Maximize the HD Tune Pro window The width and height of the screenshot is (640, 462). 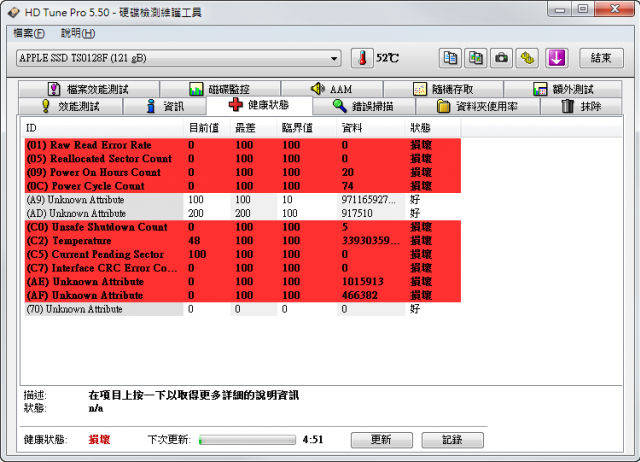[x=583, y=9]
